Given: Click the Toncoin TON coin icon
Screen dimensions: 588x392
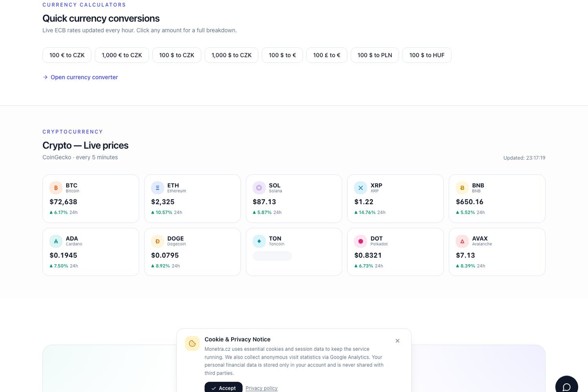Looking at the screenshot, I should point(259,241).
